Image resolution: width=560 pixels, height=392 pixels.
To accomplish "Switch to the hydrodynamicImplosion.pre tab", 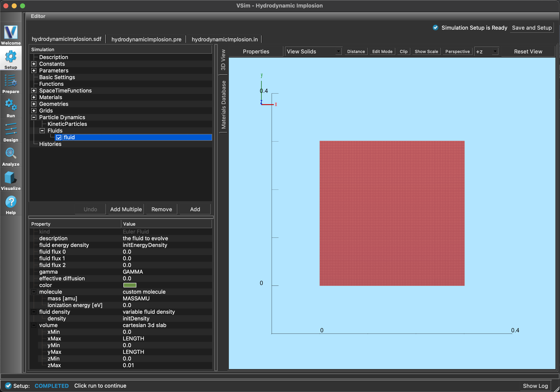I will (x=146, y=39).
